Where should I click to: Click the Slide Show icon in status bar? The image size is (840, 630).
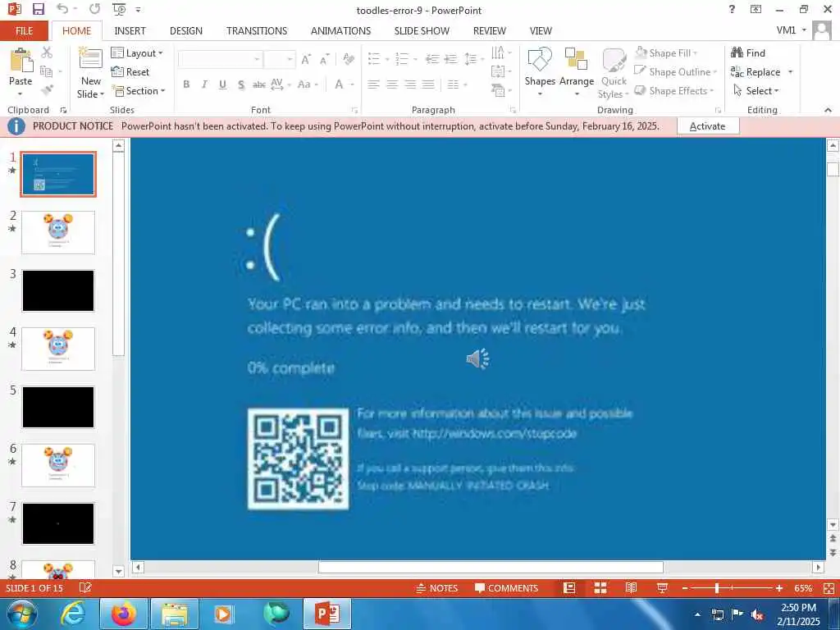coord(663,588)
